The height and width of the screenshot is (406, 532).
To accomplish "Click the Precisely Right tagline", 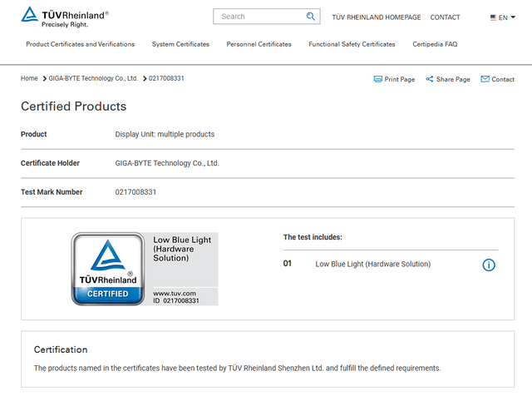I will 65,24.
